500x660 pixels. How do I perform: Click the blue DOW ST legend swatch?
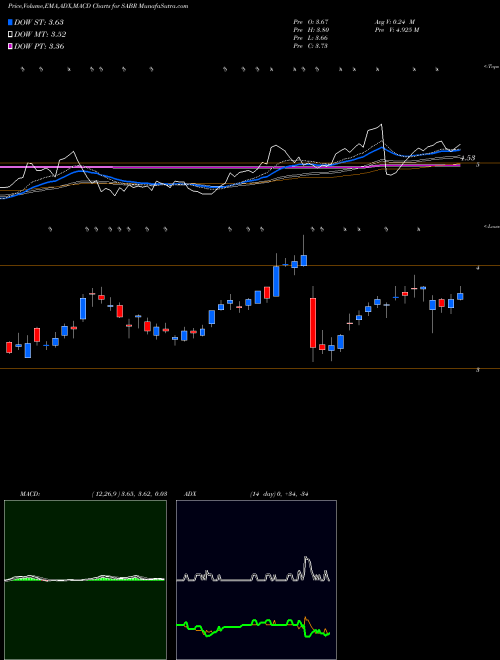pos(10,22)
